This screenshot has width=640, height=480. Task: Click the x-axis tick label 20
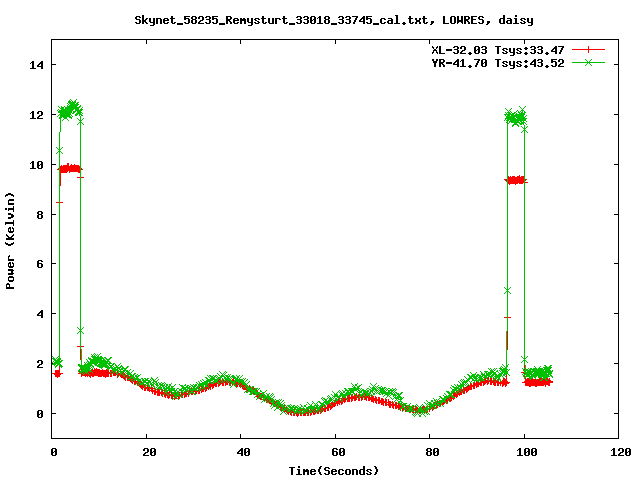coord(149,452)
